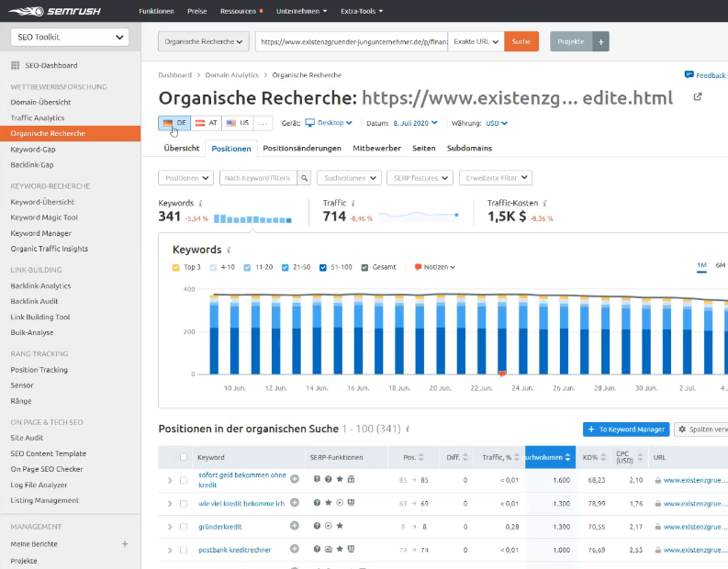Toggle 51-100 checkbox in chart legend
Image resolution: width=728 pixels, height=569 pixels.
(x=323, y=268)
